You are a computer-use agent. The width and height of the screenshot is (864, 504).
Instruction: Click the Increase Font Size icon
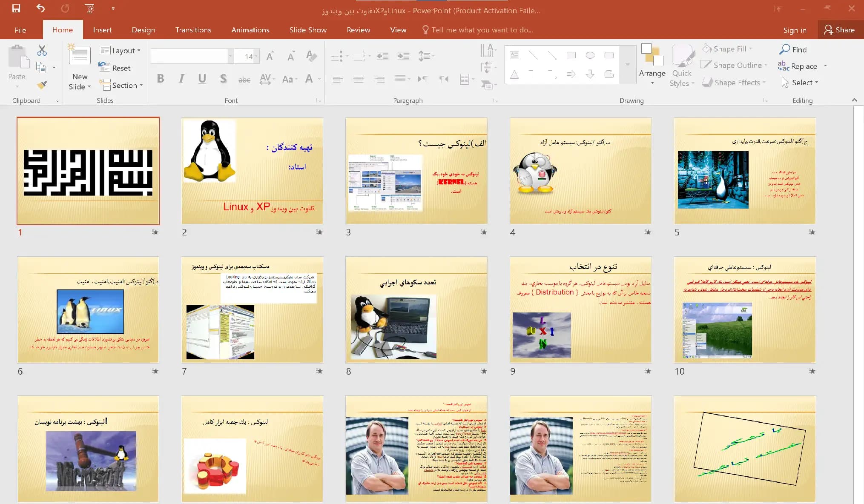[270, 56]
